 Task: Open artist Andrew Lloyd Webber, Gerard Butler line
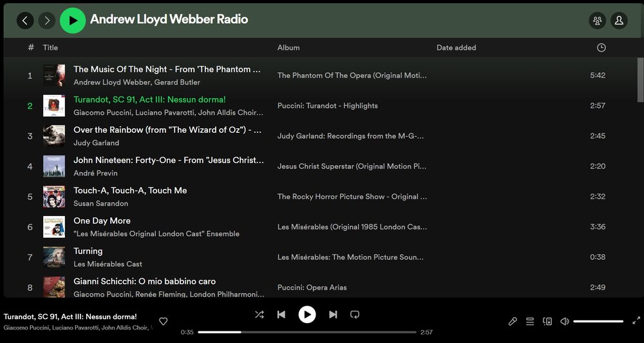click(137, 83)
